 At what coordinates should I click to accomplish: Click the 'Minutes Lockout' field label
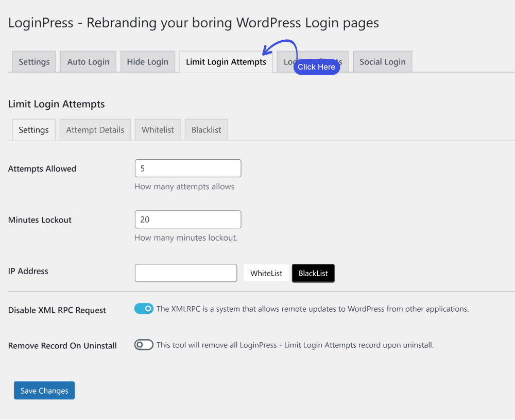(40, 220)
